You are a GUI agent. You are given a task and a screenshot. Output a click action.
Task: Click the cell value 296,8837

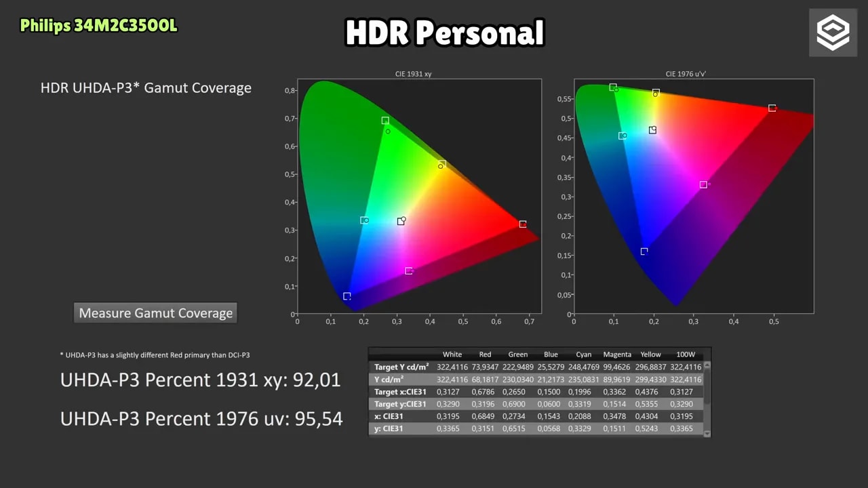point(650,367)
